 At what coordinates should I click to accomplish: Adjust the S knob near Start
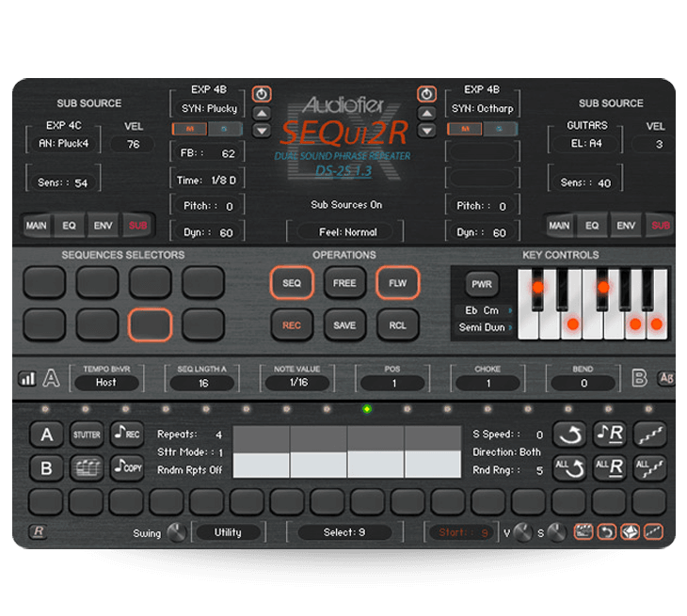pos(557,532)
